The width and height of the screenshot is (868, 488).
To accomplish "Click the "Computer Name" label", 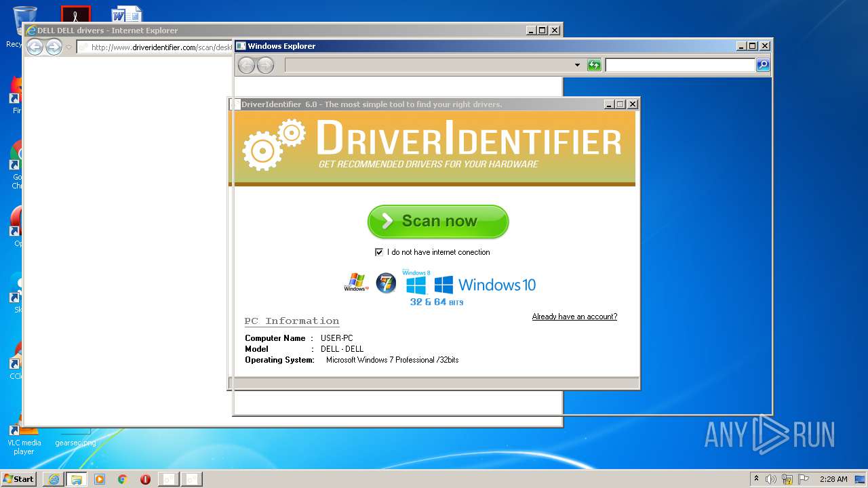I will click(x=275, y=338).
